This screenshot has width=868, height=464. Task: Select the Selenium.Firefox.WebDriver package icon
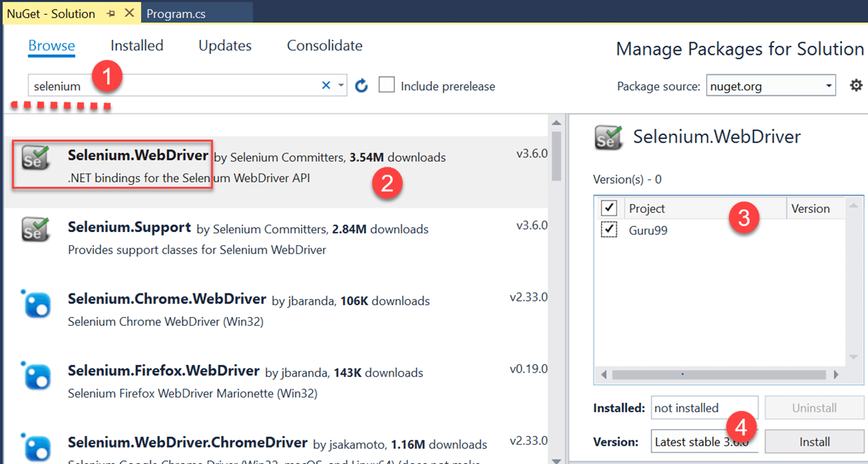[x=36, y=375]
